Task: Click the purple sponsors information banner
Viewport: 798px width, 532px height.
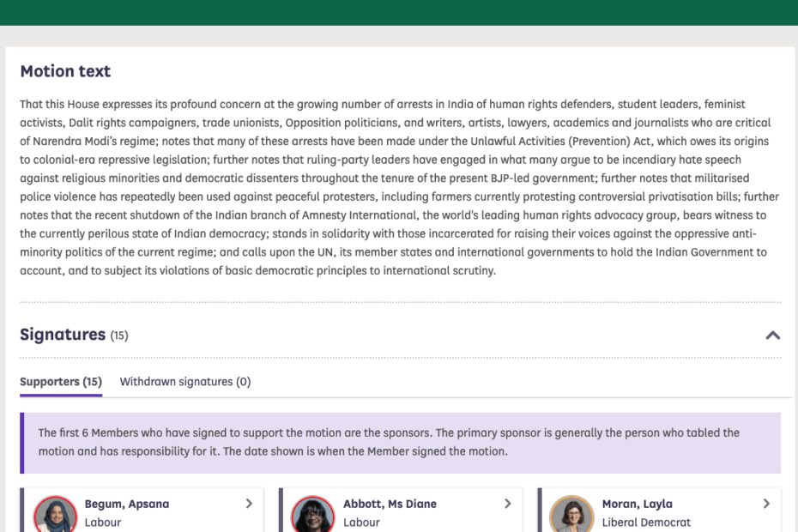Action: [400, 442]
